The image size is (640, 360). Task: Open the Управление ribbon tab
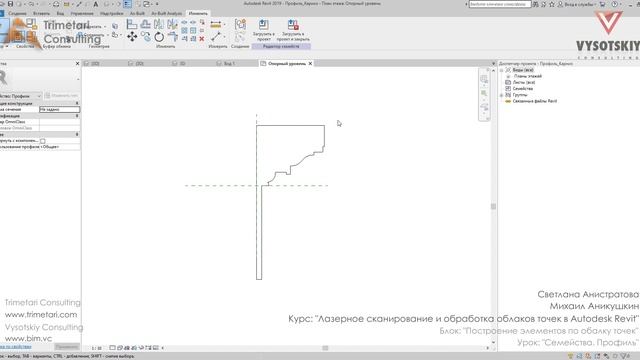pyautogui.click(x=82, y=13)
